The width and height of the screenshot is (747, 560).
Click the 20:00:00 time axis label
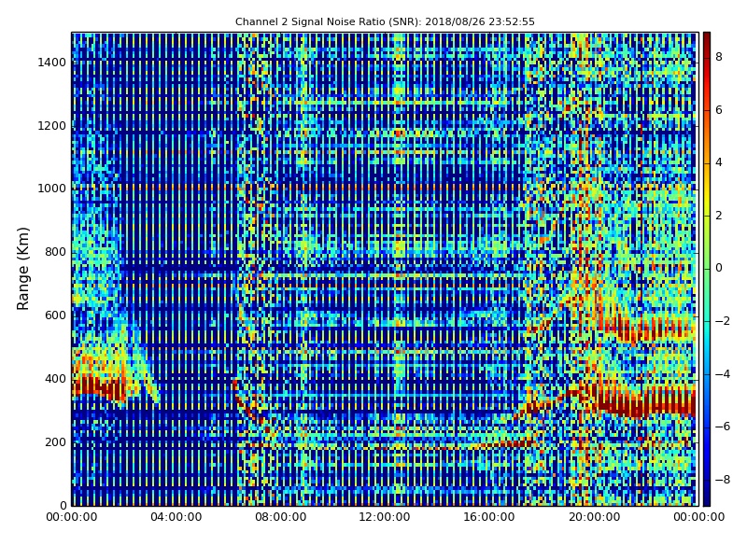point(594,517)
